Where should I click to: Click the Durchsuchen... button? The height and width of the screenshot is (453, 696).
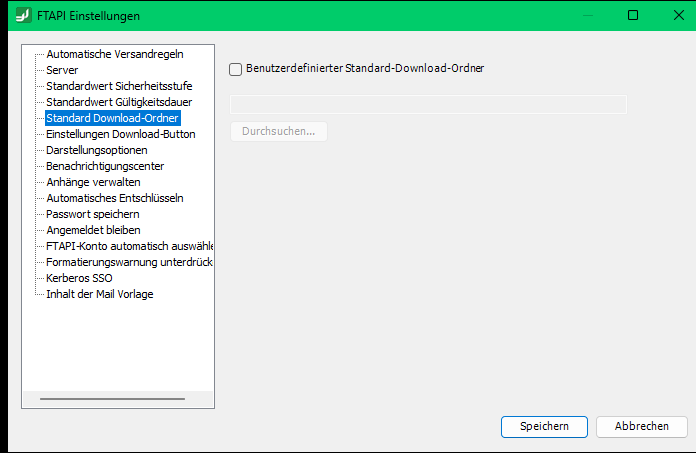point(279,131)
